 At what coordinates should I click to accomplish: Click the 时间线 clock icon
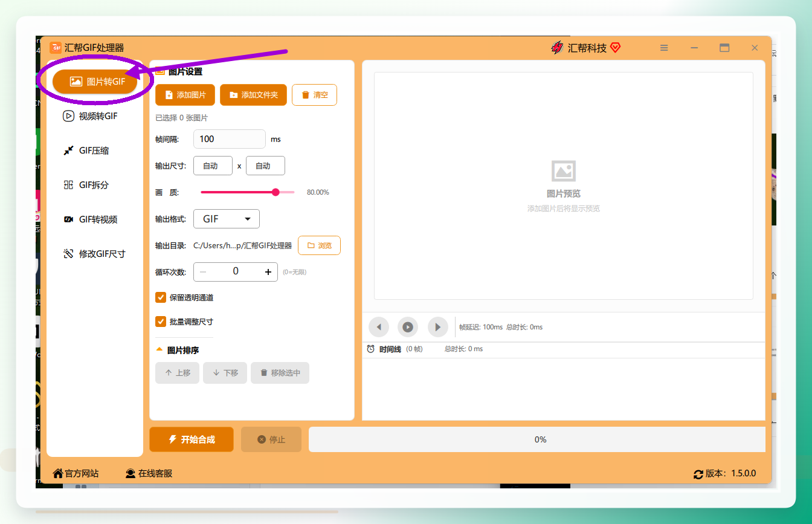click(371, 349)
